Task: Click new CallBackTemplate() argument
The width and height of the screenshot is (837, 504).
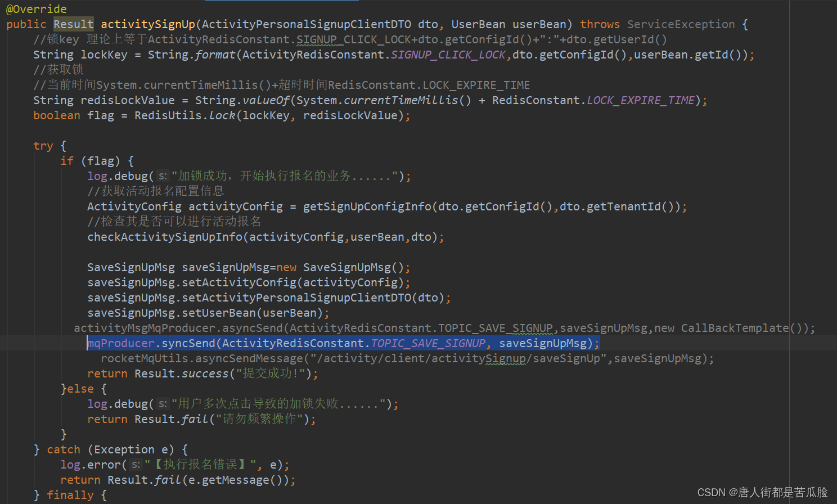Action: 731,328
